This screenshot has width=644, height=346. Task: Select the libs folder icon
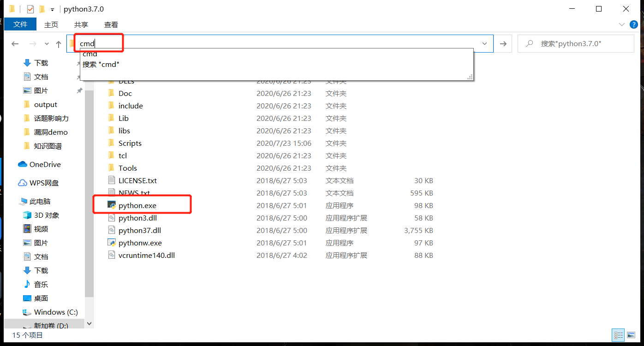coord(111,131)
